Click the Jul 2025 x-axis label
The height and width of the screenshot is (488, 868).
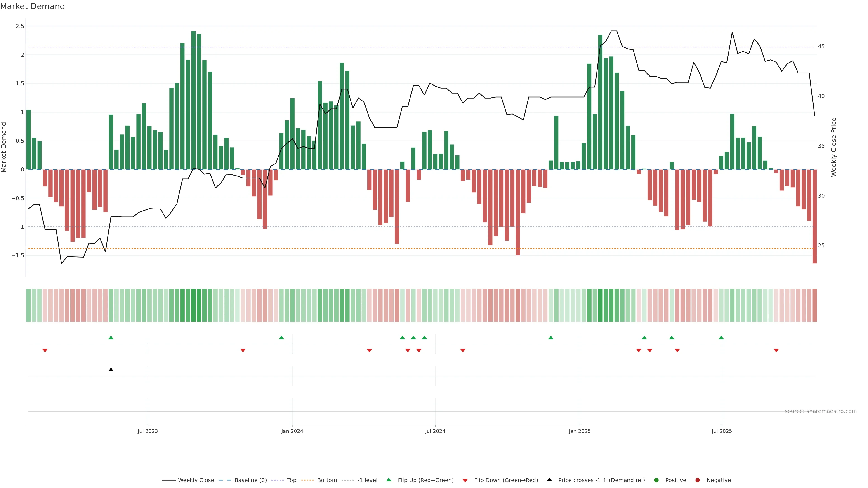[722, 431]
